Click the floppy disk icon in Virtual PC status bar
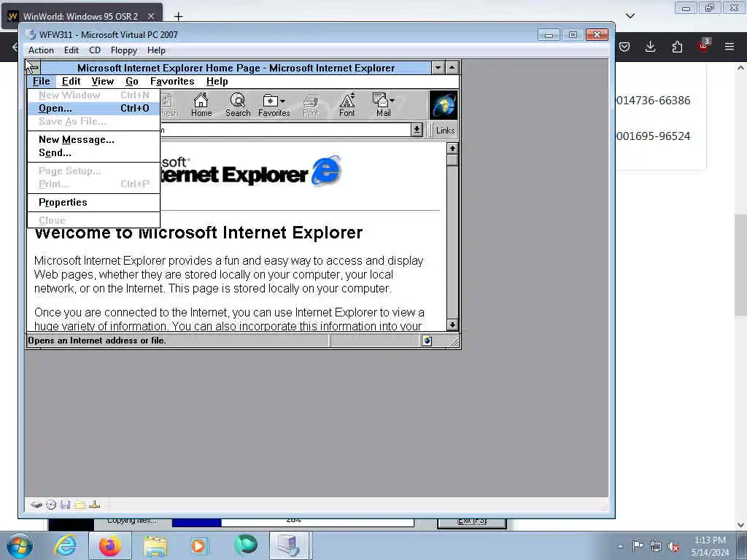Screen dimensions: 747x560 tap(65, 505)
